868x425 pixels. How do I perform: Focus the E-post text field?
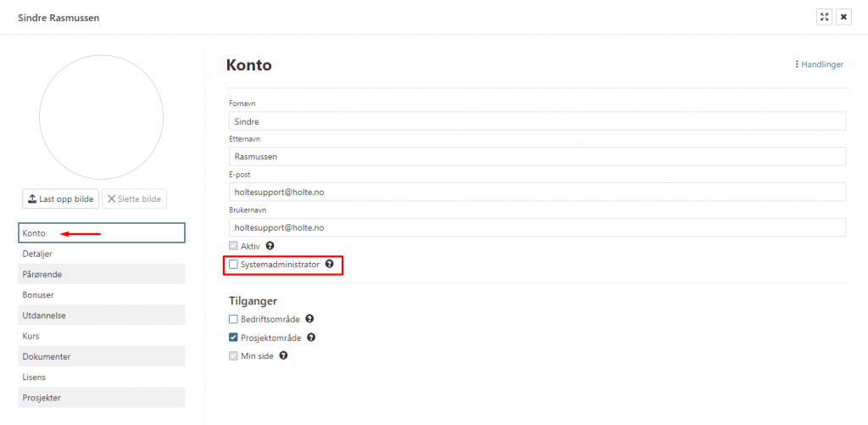click(x=537, y=193)
